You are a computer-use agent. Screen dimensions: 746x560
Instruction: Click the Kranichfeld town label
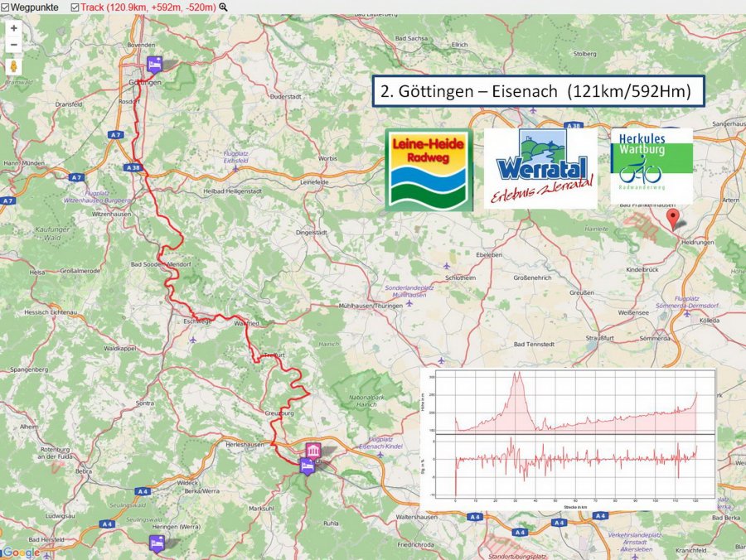point(690,551)
